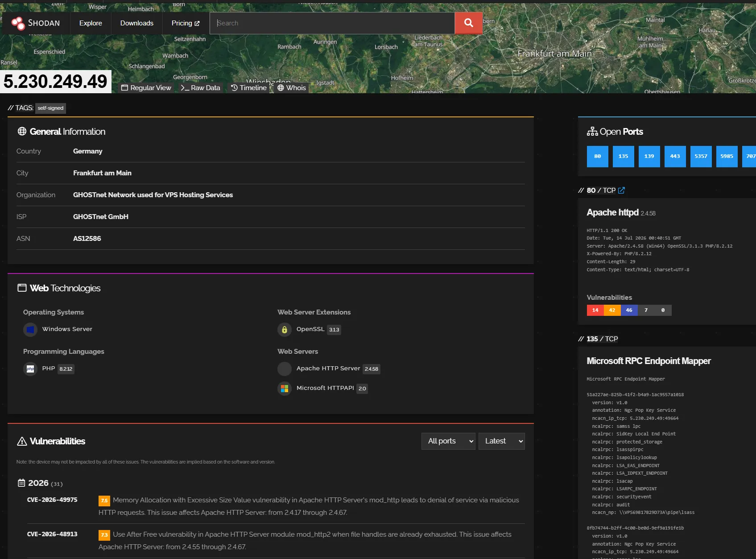Open the Pricing page

(186, 23)
